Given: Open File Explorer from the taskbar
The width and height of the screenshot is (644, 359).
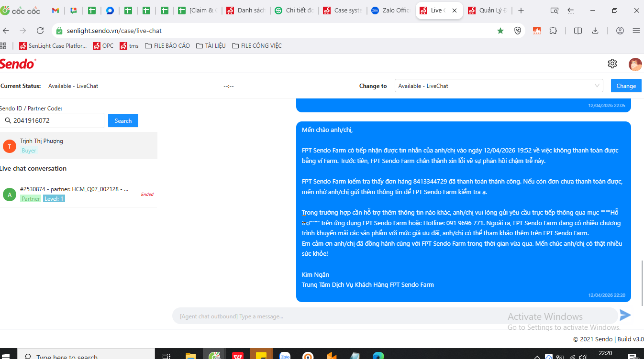Looking at the screenshot, I should click(190, 356).
